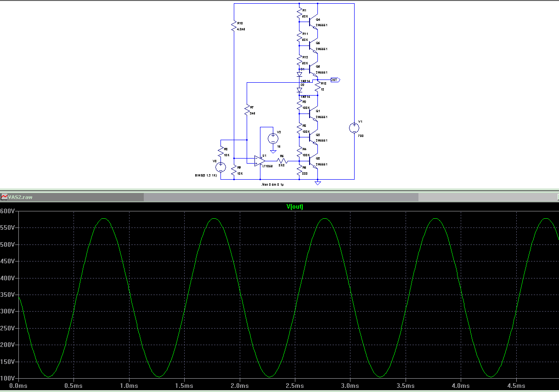This screenshot has width=559, height=392.
Task: Select the V2 voltage source symbol
Action: [x=273, y=137]
